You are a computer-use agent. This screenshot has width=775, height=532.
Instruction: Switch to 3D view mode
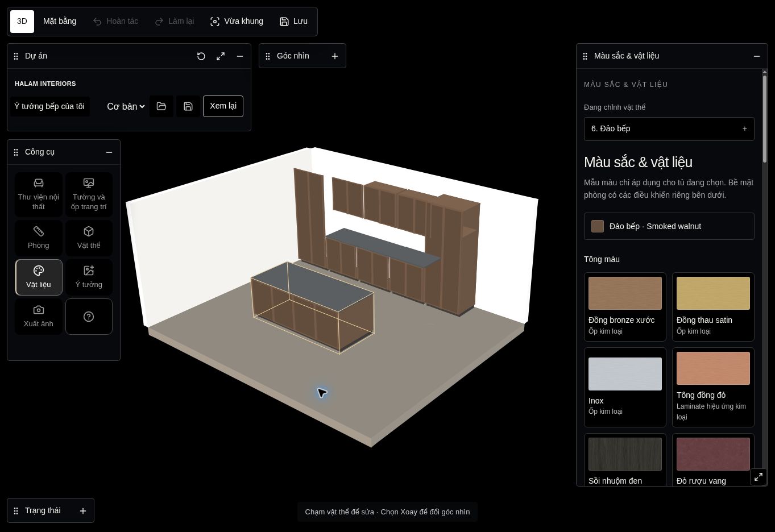coord(22,22)
